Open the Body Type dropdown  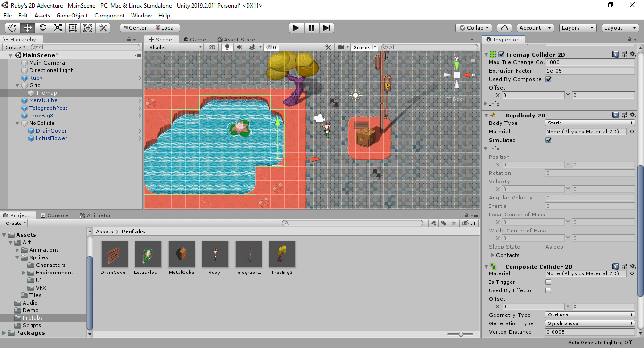click(589, 123)
